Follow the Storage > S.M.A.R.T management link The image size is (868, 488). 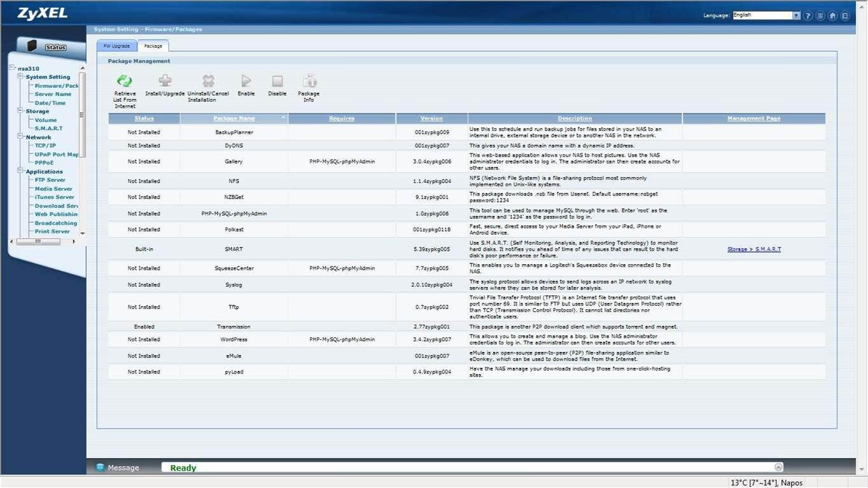coord(754,249)
